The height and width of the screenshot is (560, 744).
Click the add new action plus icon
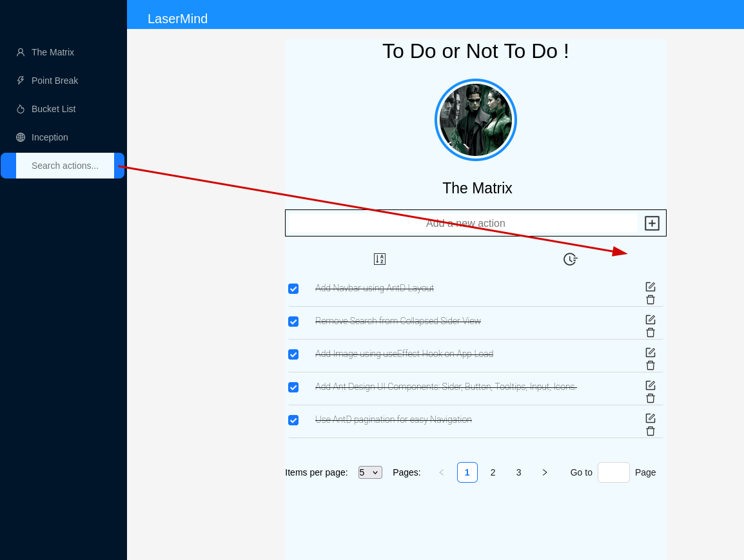(652, 224)
